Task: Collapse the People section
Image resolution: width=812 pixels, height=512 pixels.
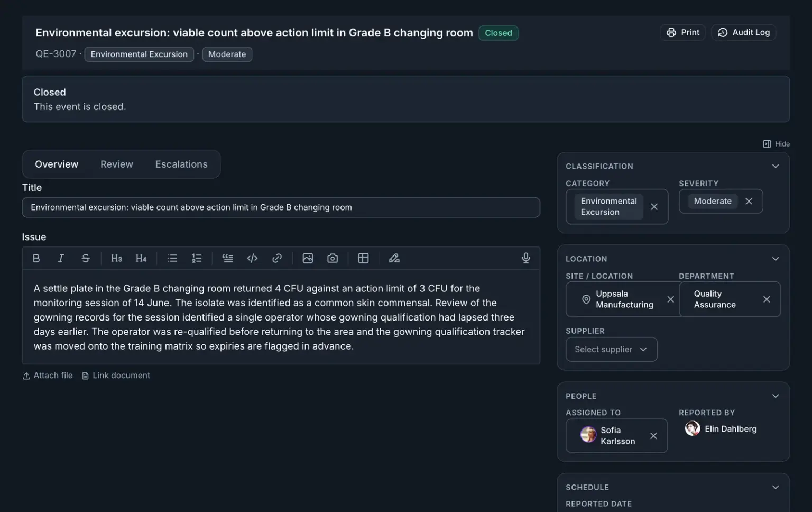Action: click(x=776, y=396)
